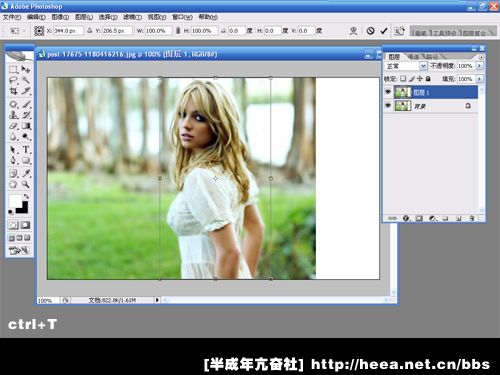This screenshot has height=375, width=500.
Task: Select the Crop tool in toolbox
Action: [13, 91]
